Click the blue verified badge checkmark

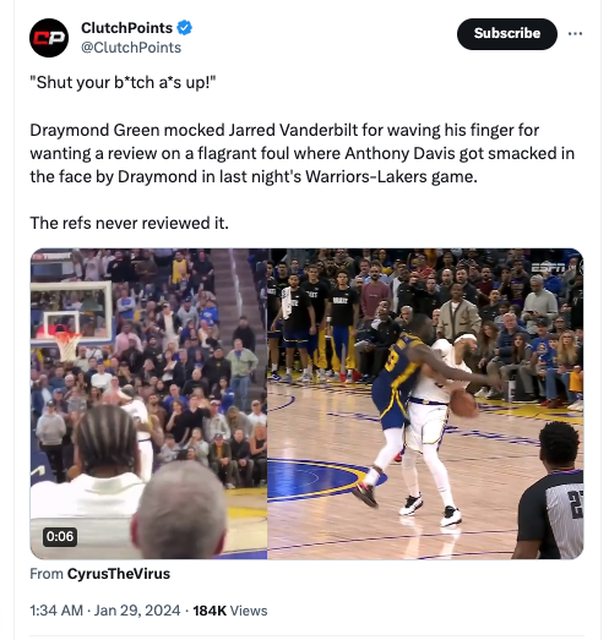(184, 28)
